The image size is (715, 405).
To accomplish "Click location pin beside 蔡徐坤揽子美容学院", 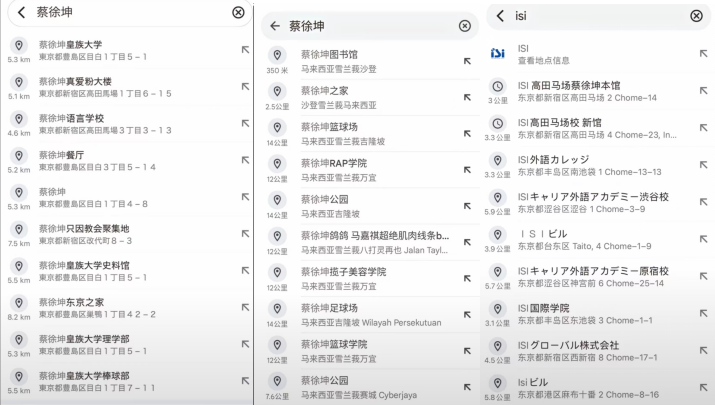I will click(x=277, y=272).
